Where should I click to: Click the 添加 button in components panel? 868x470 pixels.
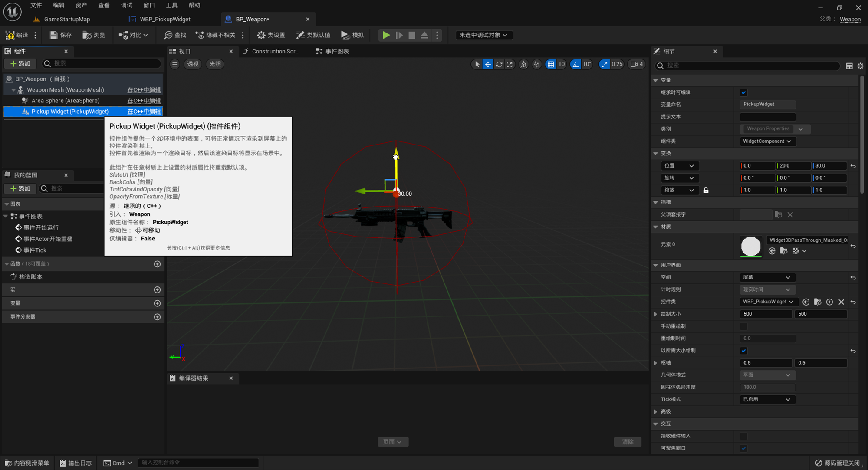pyautogui.click(x=20, y=63)
